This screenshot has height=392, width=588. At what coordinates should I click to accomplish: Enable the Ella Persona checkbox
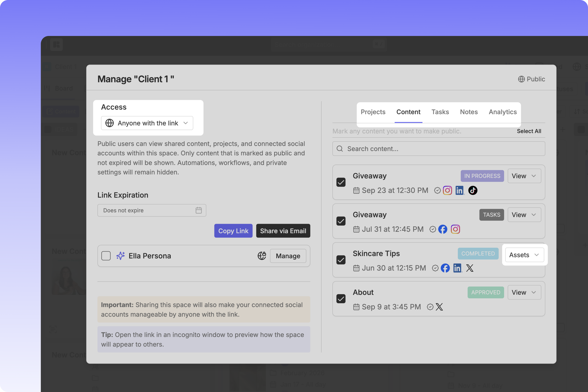[x=106, y=256]
